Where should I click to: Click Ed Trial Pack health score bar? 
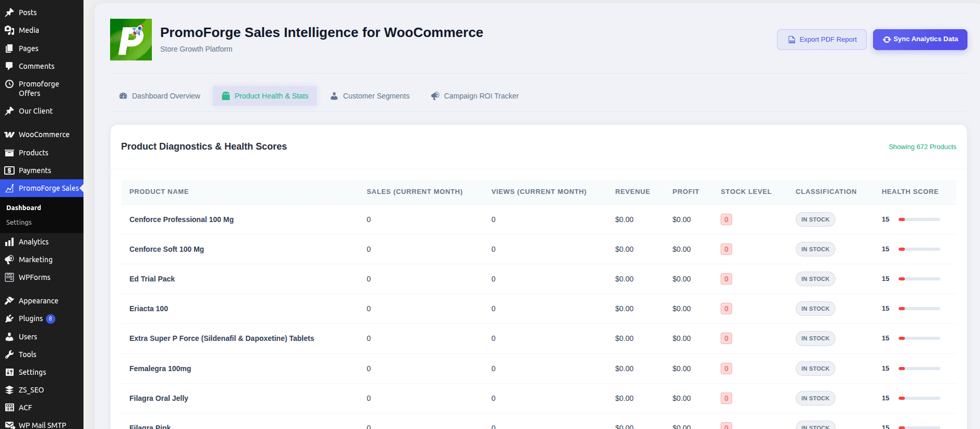click(x=919, y=279)
